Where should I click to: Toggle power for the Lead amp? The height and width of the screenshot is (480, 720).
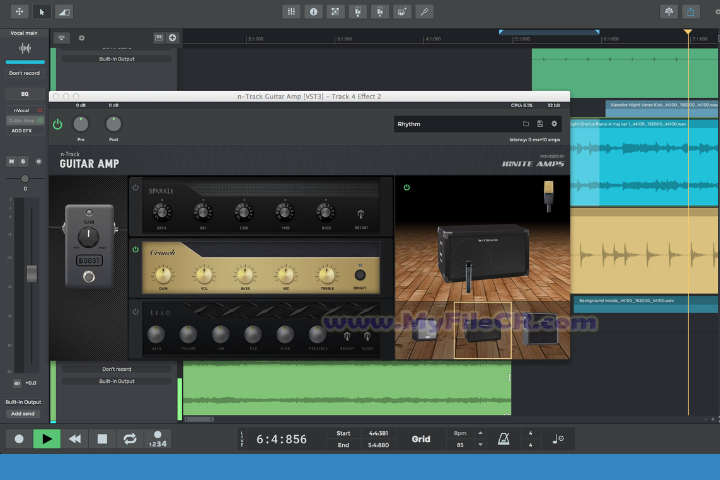pos(135,311)
